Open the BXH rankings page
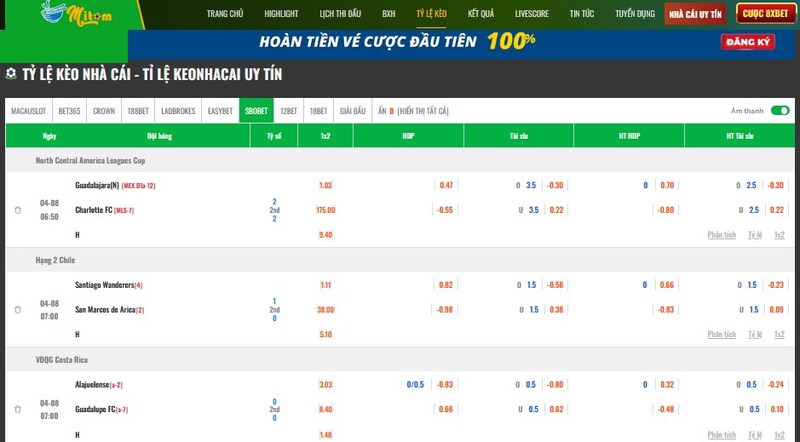The image size is (800, 442). pyautogui.click(x=389, y=14)
